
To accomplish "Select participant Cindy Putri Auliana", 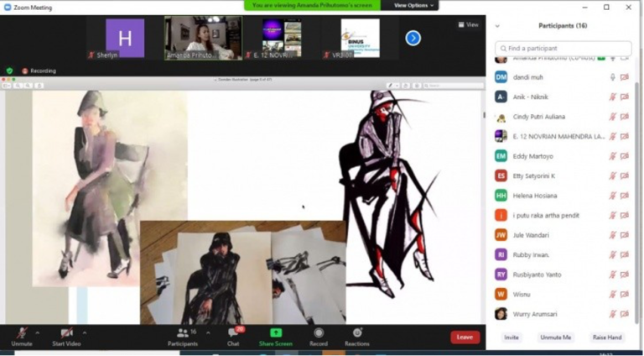I will click(x=563, y=117).
